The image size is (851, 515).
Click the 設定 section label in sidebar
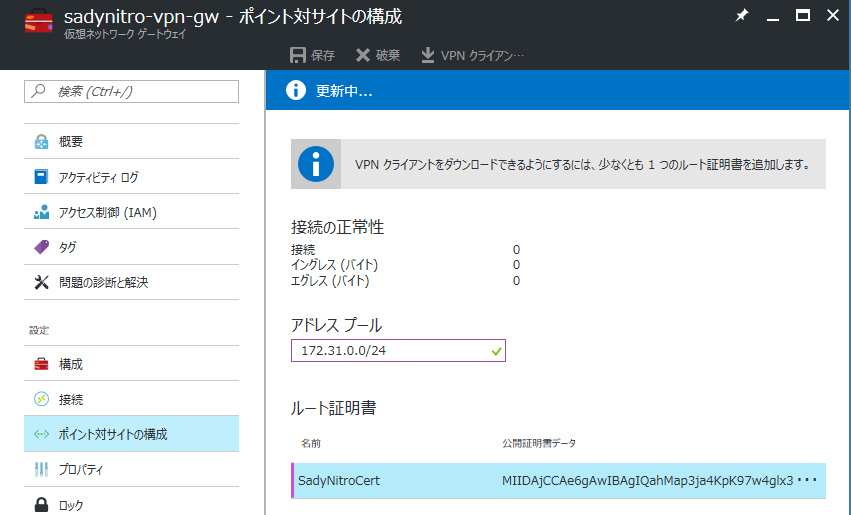(39, 330)
